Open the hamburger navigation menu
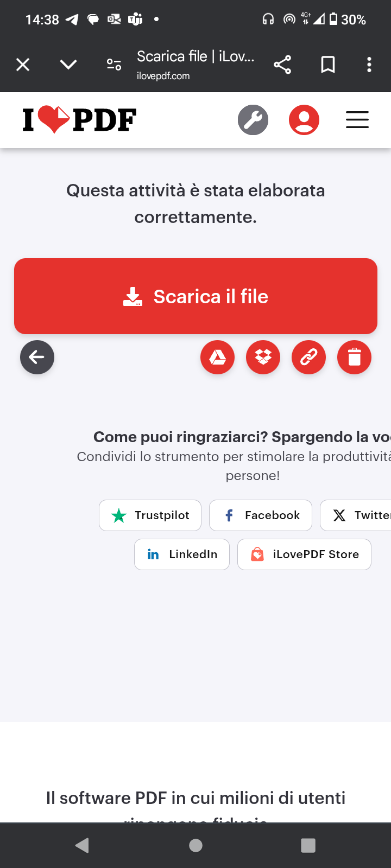The image size is (391, 868). tap(357, 120)
